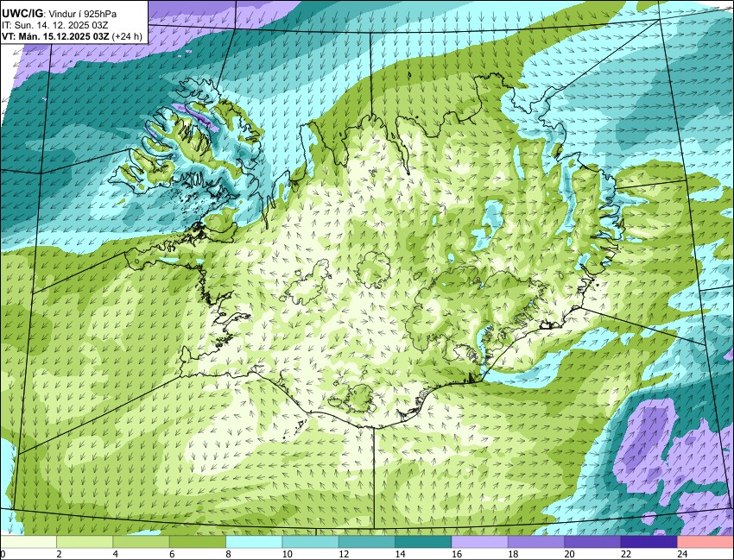Click the 22–24 dark indigo legend swatch
Image resolution: width=734 pixels, height=560 pixels.
pos(649,542)
